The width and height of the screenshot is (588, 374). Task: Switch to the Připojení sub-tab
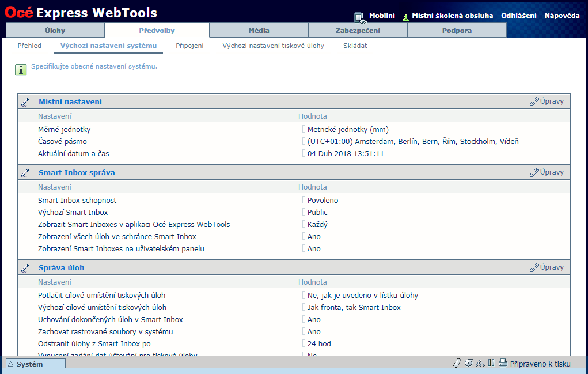[x=189, y=46]
